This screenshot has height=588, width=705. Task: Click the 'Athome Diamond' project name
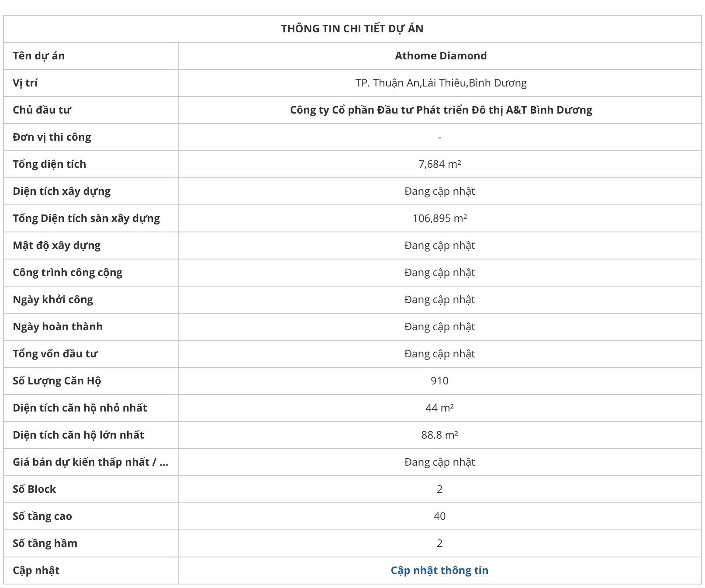pyautogui.click(x=441, y=56)
